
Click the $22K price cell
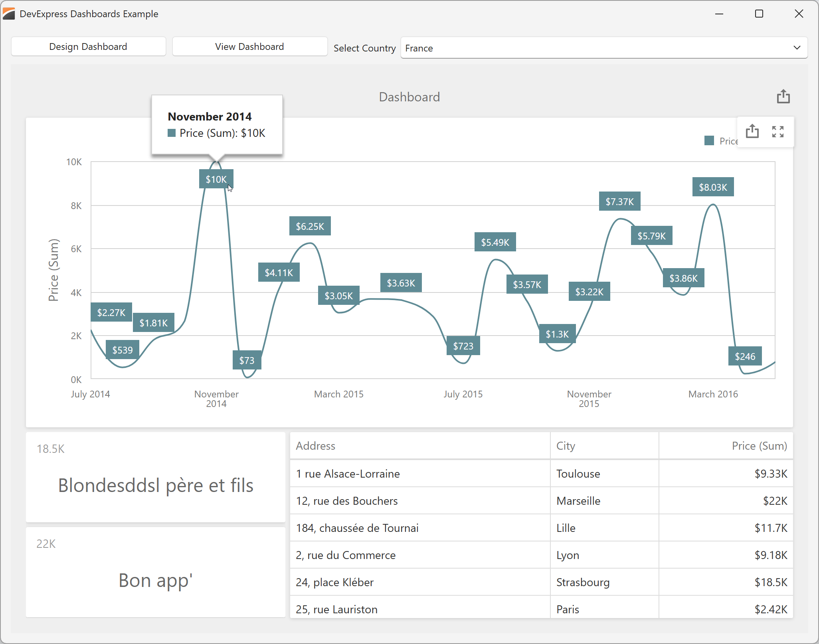pos(726,501)
